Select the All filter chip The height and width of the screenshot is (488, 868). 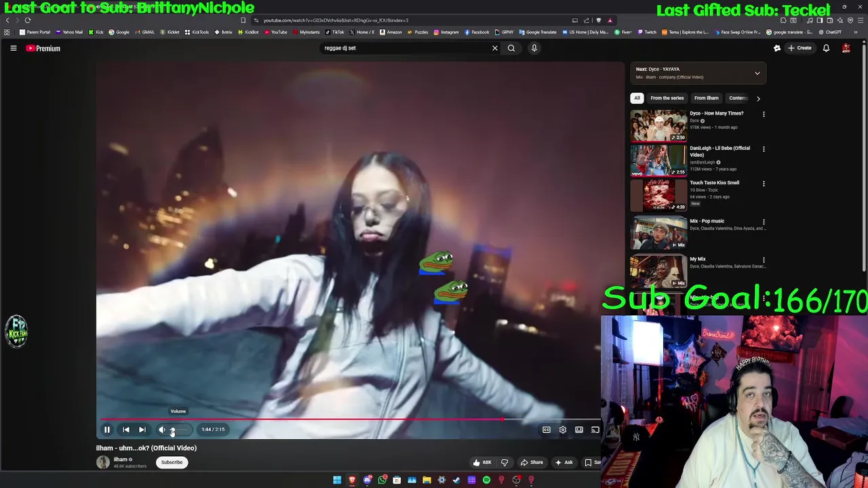(637, 98)
